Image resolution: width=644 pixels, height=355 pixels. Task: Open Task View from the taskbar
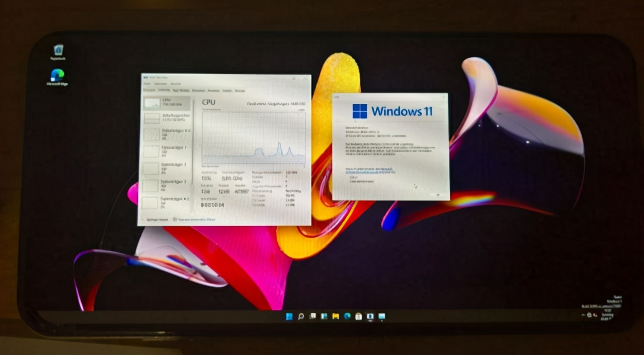tap(312, 316)
